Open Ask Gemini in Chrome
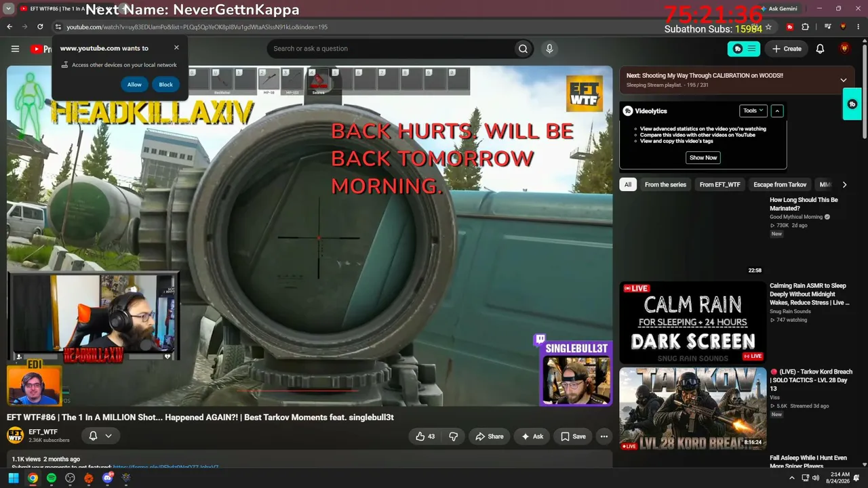 tap(778, 9)
